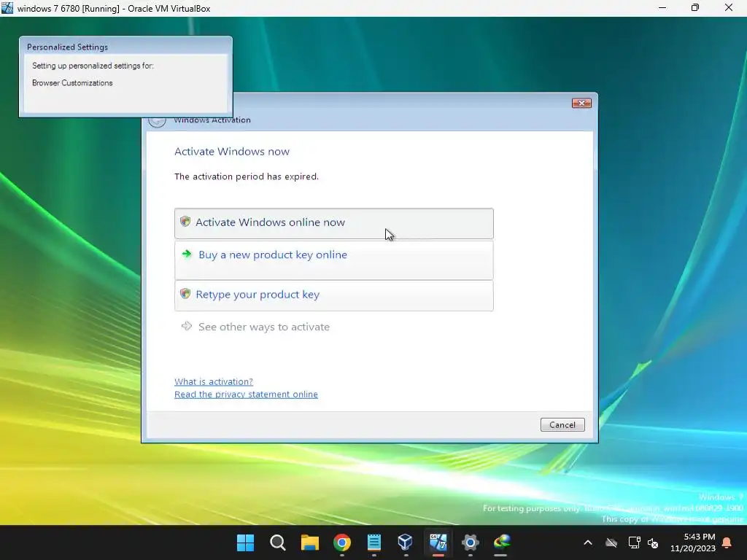Image resolution: width=747 pixels, height=560 pixels.
Task: Select Retype your product key option
Action: 333,296
